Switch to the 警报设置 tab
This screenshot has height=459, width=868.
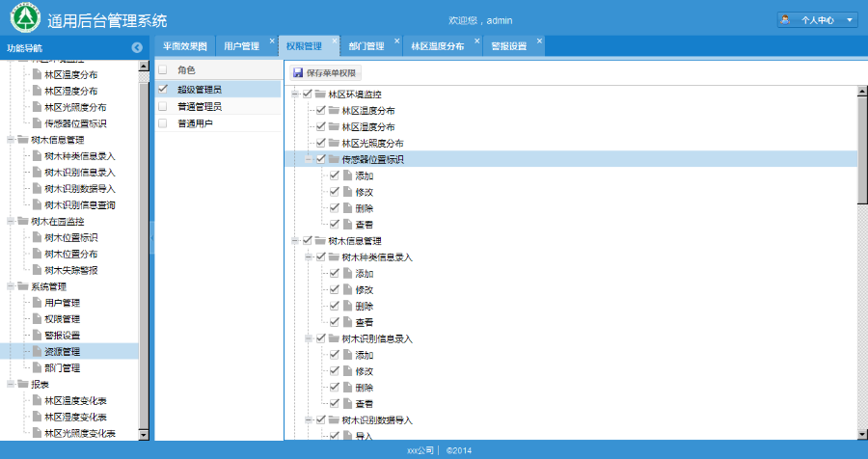pyautogui.click(x=508, y=46)
